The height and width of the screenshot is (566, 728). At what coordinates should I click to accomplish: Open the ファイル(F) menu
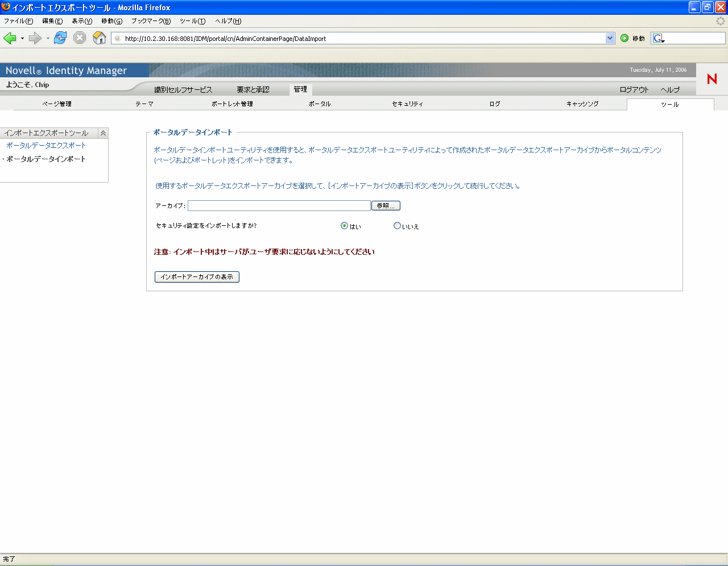click(x=18, y=21)
